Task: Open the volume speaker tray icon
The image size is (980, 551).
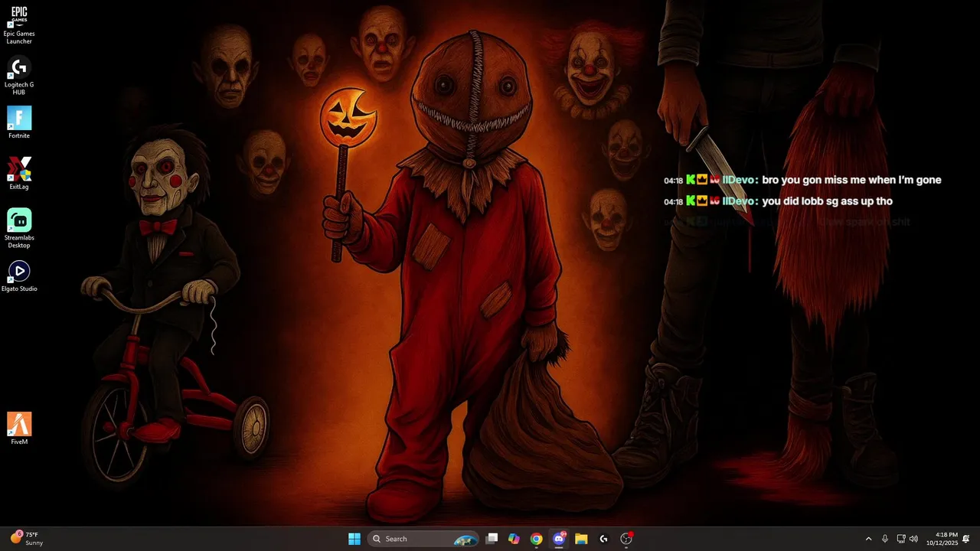Action: click(x=913, y=539)
